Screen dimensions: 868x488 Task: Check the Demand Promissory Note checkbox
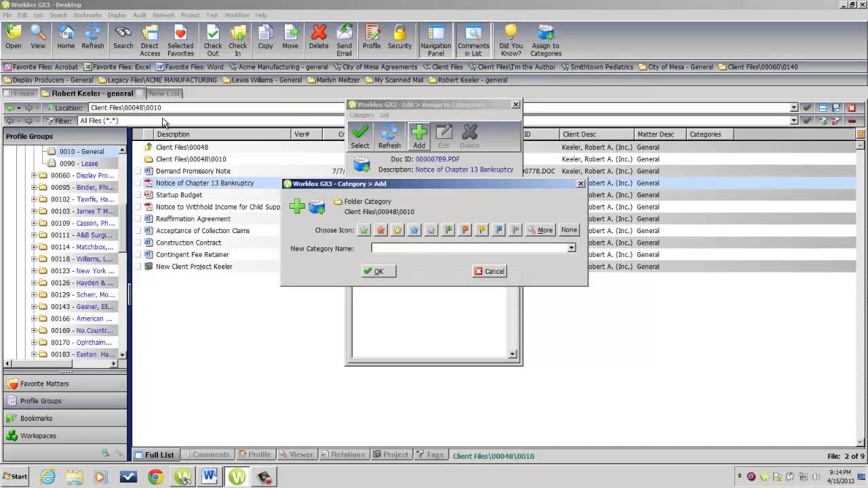(138, 171)
